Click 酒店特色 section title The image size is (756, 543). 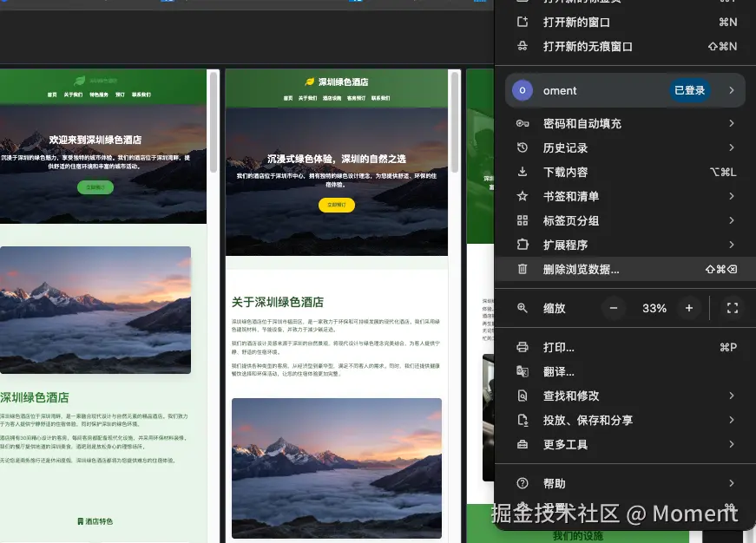[x=95, y=521]
